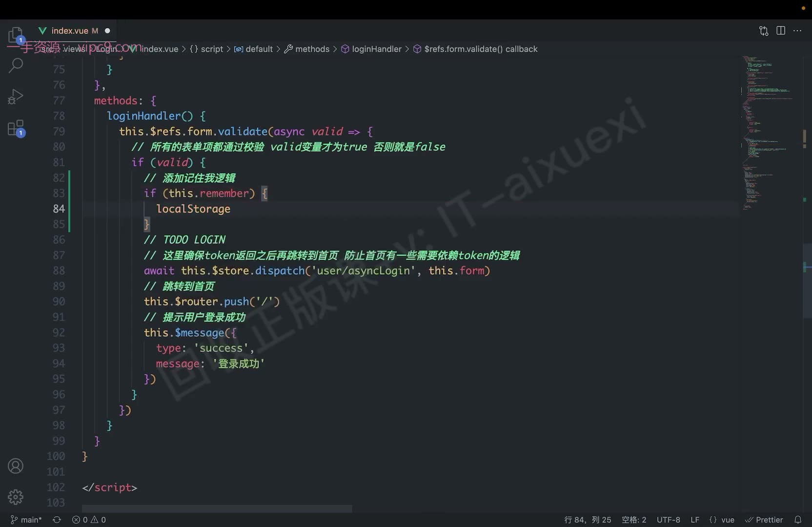Open the Search view icon

(x=16, y=65)
